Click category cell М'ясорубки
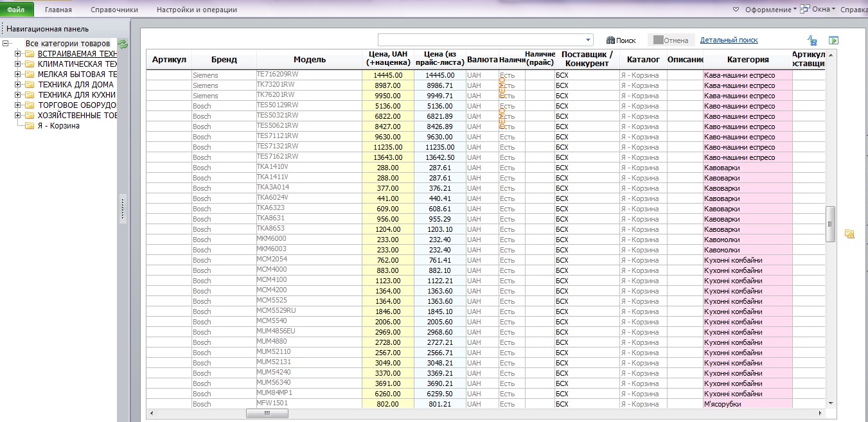 pyautogui.click(x=748, y=404)
